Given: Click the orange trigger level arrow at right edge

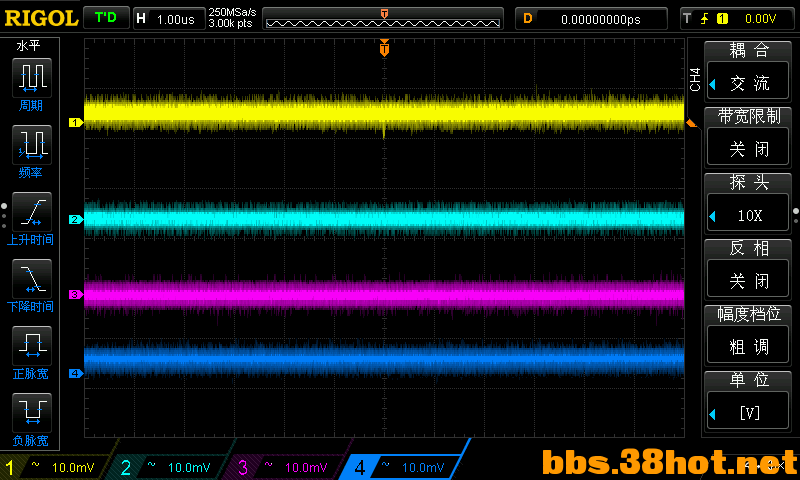Looking at the screenshot, I should coord(690,123).
